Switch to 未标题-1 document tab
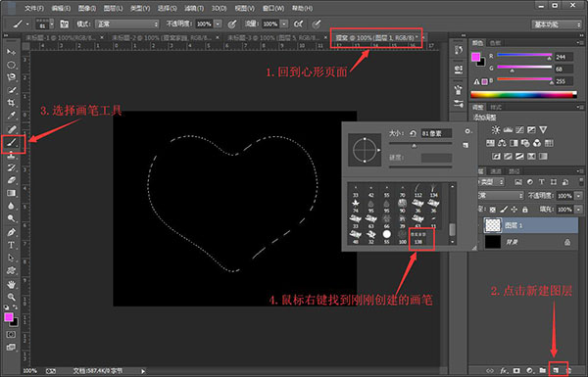588x377 pixels. [61, 37]
